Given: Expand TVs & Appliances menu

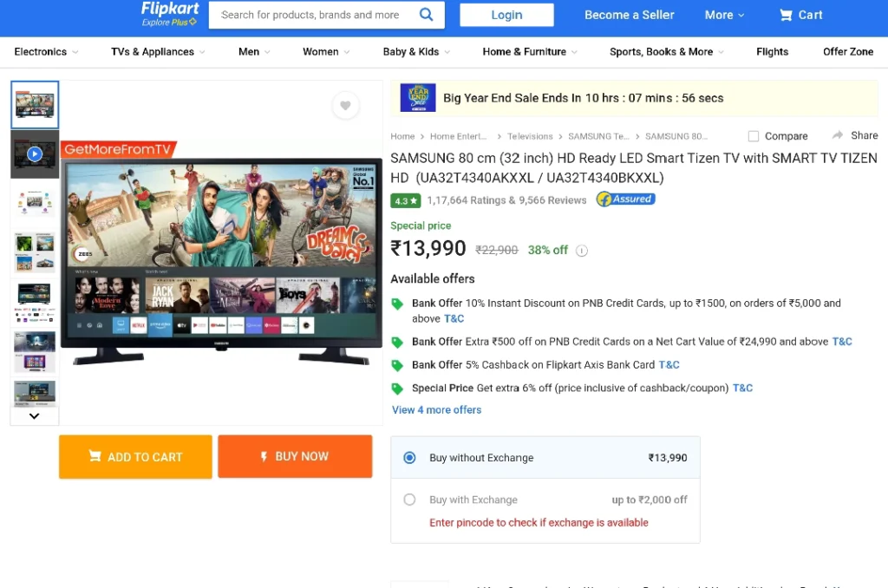Looking at the screenshot, I should [x=158, y=51].
